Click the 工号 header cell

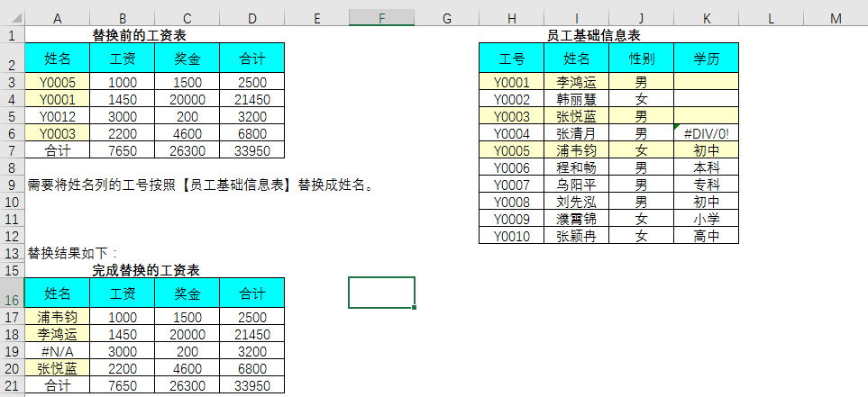click(x=511, y=59)
